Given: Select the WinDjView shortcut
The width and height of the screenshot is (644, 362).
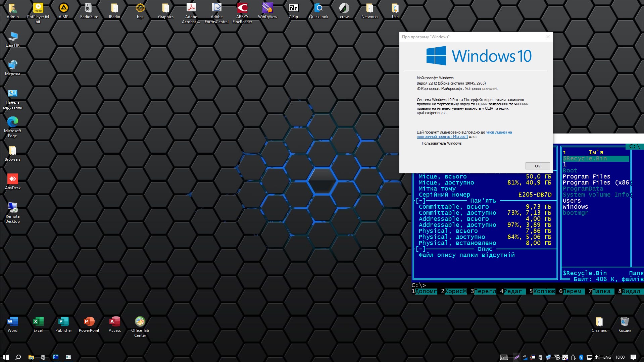Looking at the screenshot, I should tap(267, 8).
